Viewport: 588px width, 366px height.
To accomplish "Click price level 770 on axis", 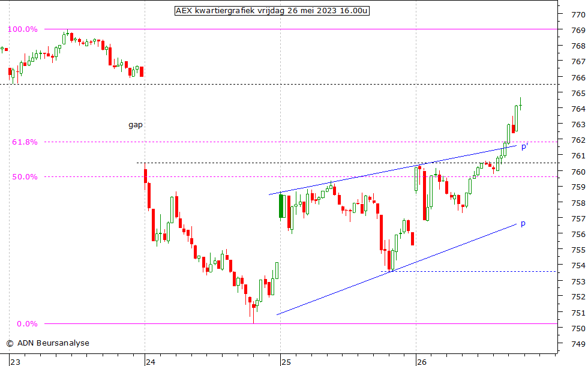I will (x=578, y=15).
